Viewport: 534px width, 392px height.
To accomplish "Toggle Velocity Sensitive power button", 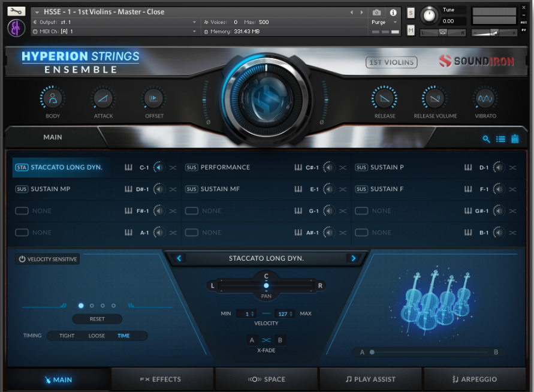I will coord(22,259).
